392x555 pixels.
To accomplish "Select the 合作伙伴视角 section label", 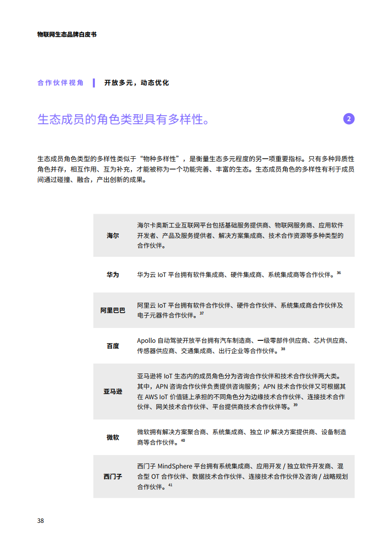I will click(61, 83).
